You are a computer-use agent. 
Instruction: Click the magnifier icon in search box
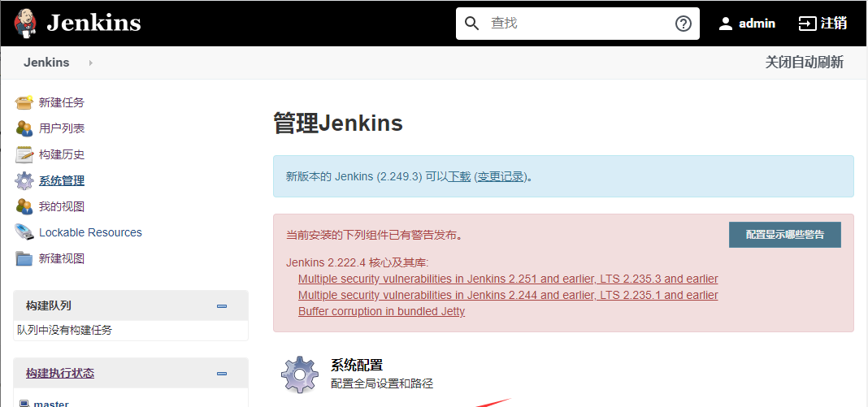pyautogui.click(x=471, y=24)
